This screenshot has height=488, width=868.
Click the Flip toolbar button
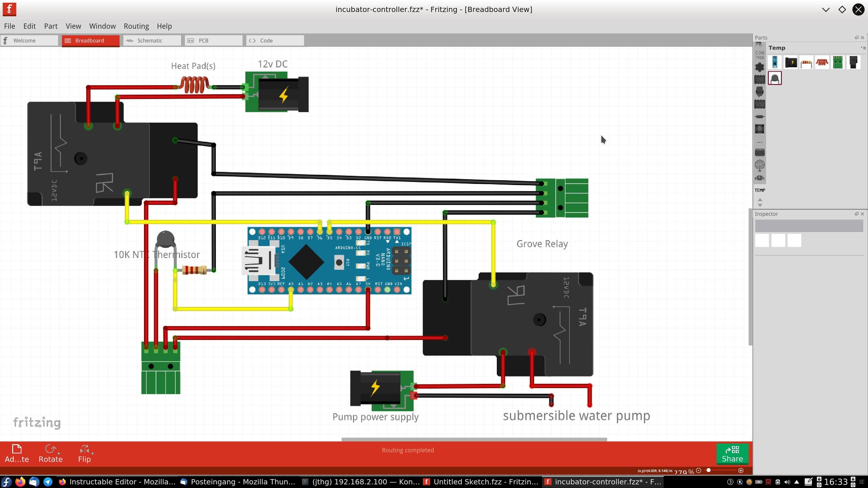click(x=84, y=453)
